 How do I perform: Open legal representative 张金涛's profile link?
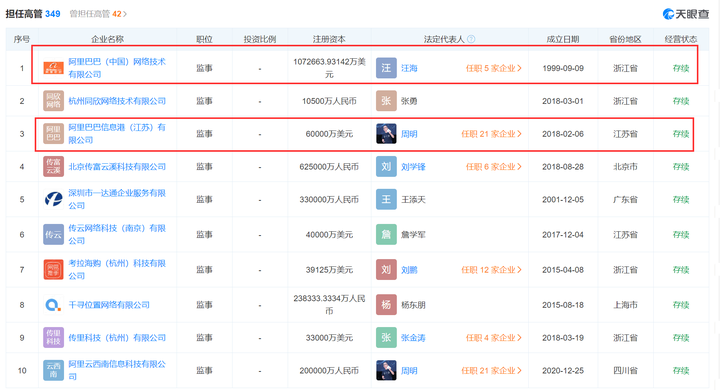click(413, 338)
